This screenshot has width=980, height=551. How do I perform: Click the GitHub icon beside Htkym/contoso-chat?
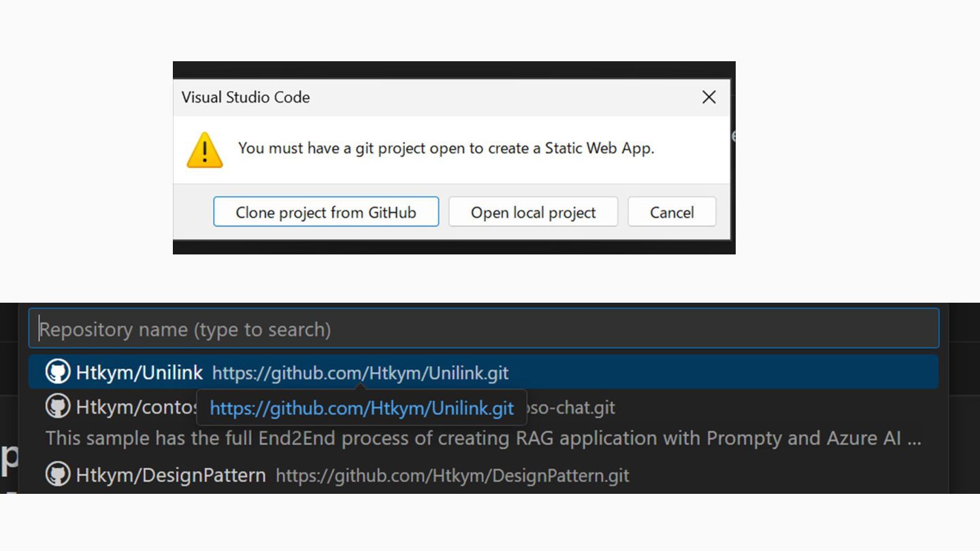click(x=58, y=407)
